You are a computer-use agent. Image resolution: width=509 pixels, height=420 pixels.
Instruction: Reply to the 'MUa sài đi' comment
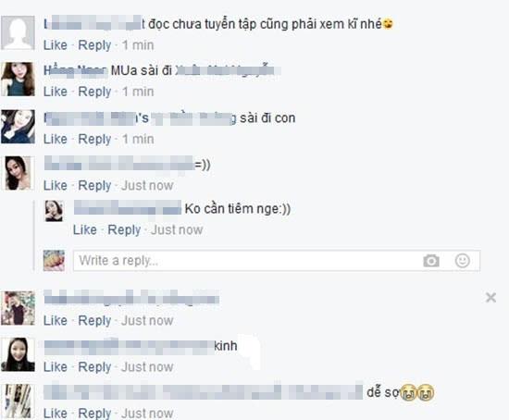(94, 92)
